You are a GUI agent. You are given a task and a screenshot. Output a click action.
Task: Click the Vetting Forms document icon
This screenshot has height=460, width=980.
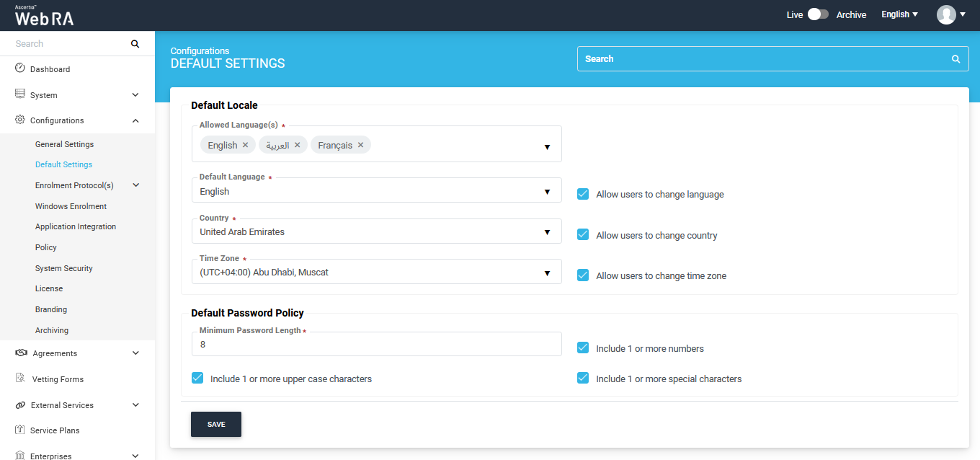click(x=20, y=379)
